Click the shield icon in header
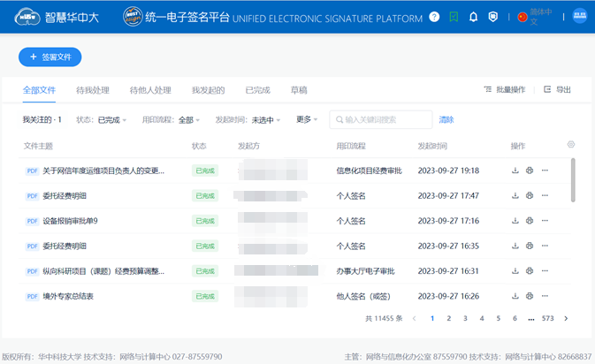The height and width of the screenshot is (364, 595). point(493,17)
